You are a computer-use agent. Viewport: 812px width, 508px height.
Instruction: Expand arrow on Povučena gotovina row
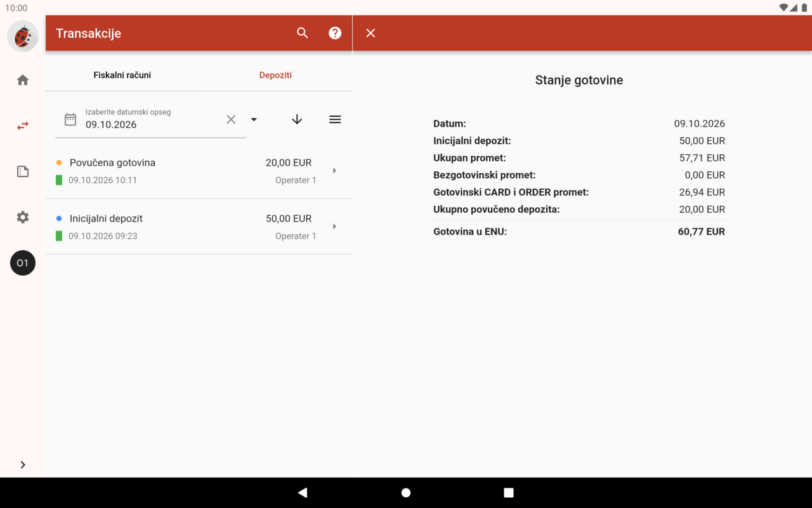(x=334, y=171)
